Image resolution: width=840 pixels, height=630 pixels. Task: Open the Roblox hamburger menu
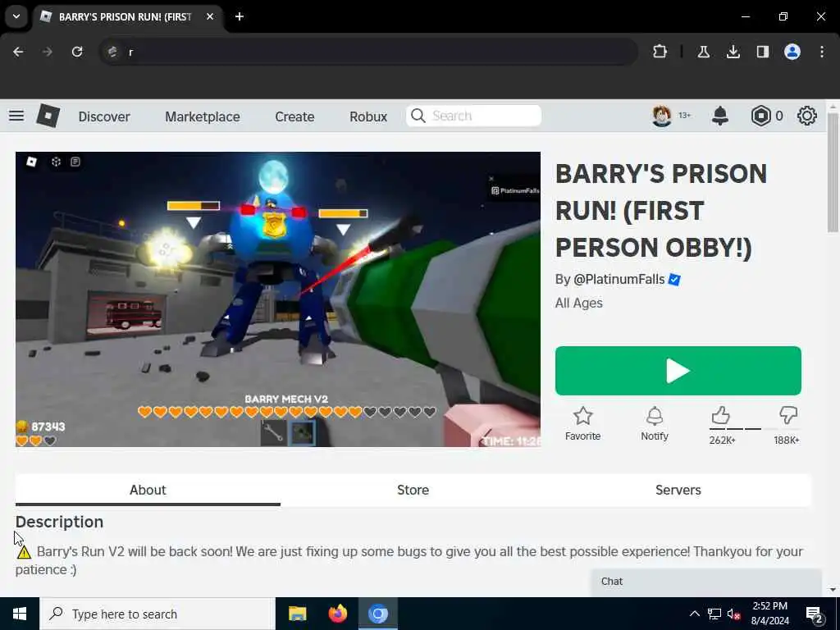(x=16, y=116)
